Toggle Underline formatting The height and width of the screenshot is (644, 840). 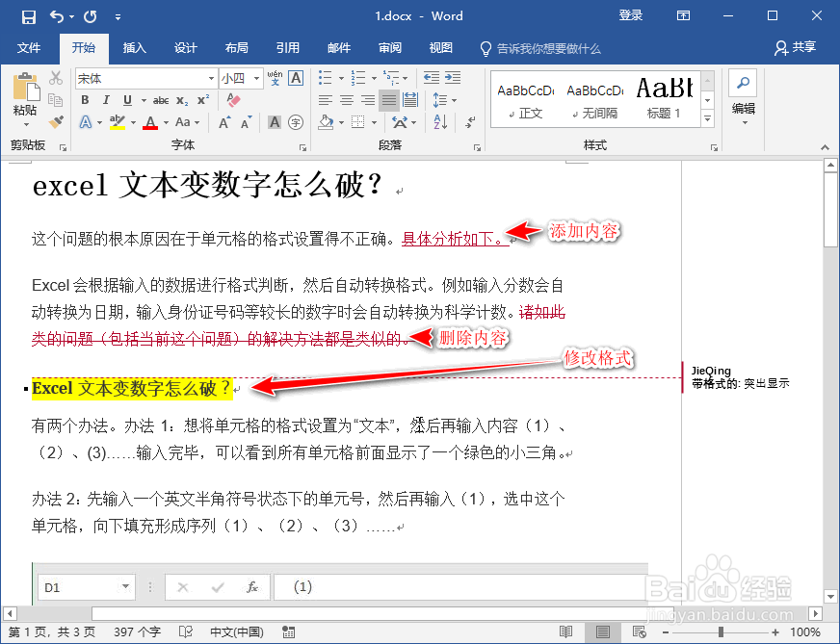(127, 100)
